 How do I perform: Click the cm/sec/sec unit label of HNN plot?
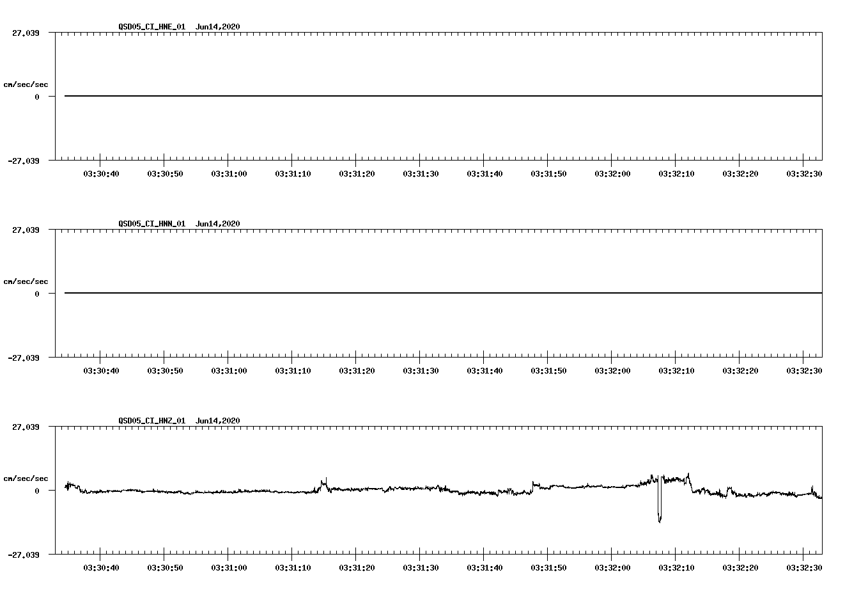click(x=26, y=281)
